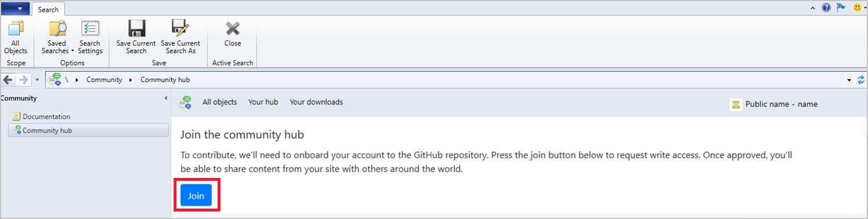The height and width of the screenshot is (219, 868).
Task: Click the Community pane title
Action: 19,98
